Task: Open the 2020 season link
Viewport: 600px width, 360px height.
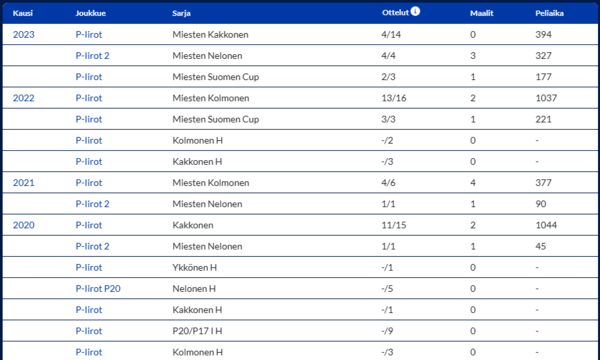Action: pyautogui.click(x=24, y=225)
